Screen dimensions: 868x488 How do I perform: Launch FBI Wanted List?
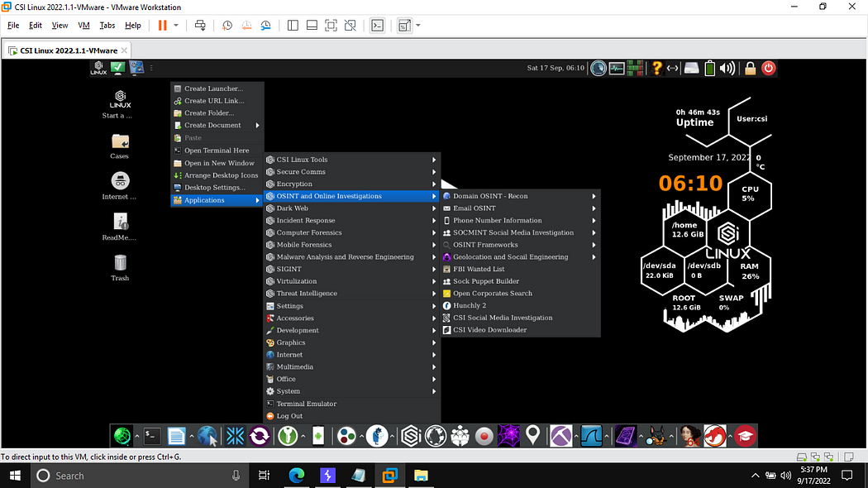pyautogui.click(x=520, y=269)
